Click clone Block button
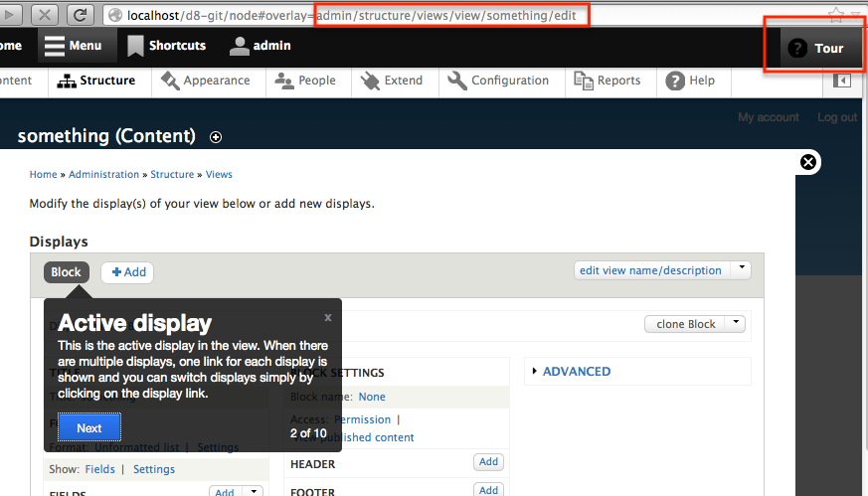Screen dimensions: 868x496 (x=686, y=324)
